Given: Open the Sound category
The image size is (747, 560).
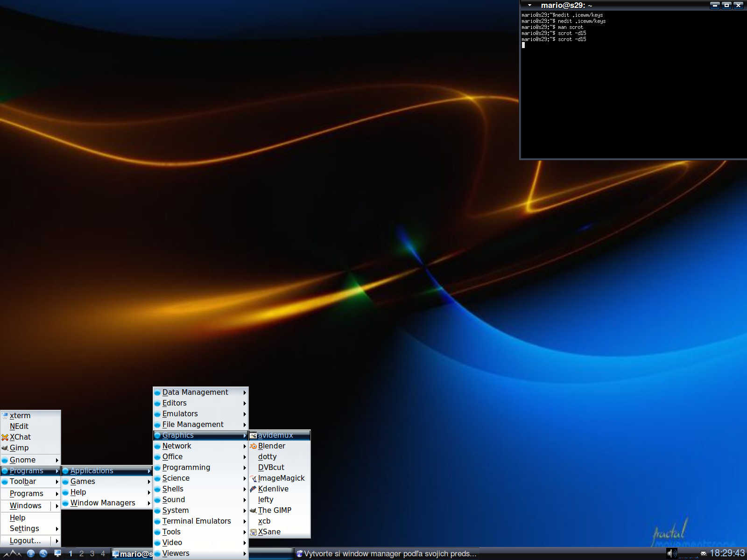Looking at the screenshot, I should tap(201, 499).
